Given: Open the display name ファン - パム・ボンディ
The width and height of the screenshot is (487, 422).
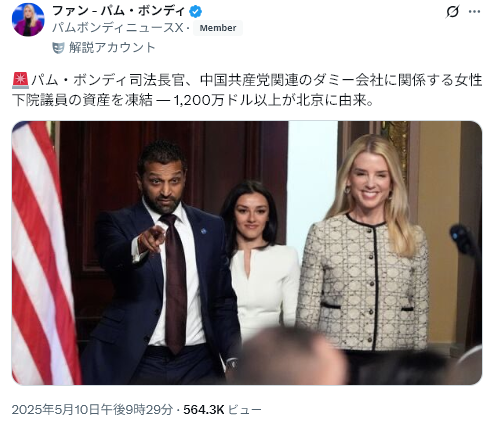Looking at the screenshot, I should coord(119,11).
